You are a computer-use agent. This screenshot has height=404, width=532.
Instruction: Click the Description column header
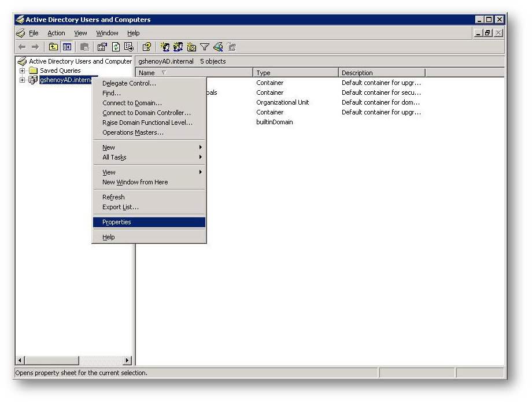click(382, 73)
